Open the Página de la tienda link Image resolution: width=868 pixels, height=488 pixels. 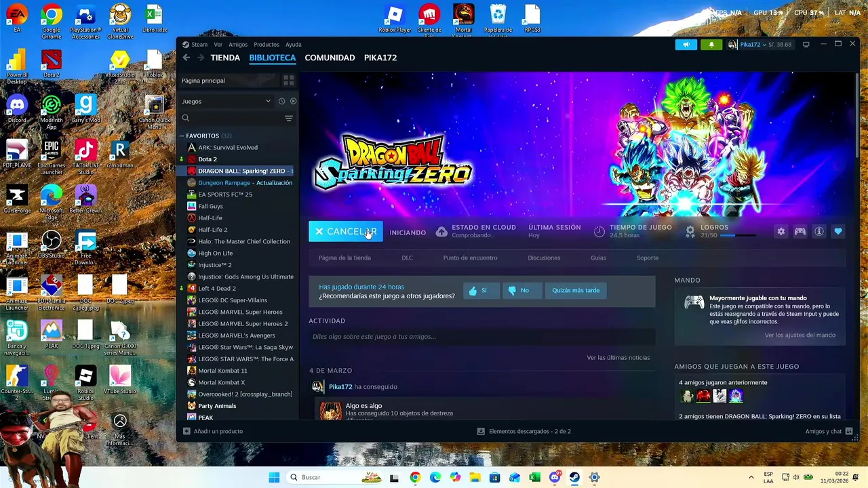344,258
